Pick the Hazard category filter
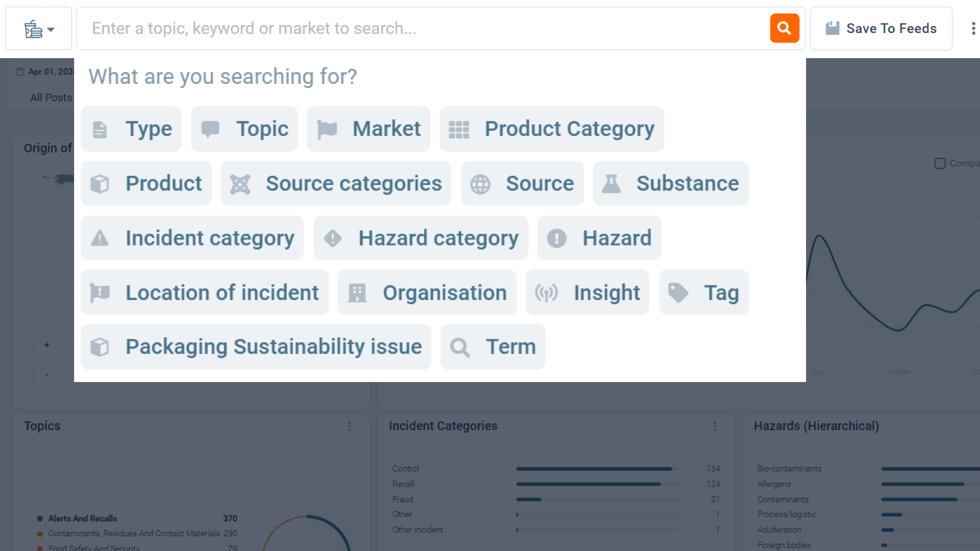The height and width of the screenshot is (551, 980). [421, 238]
